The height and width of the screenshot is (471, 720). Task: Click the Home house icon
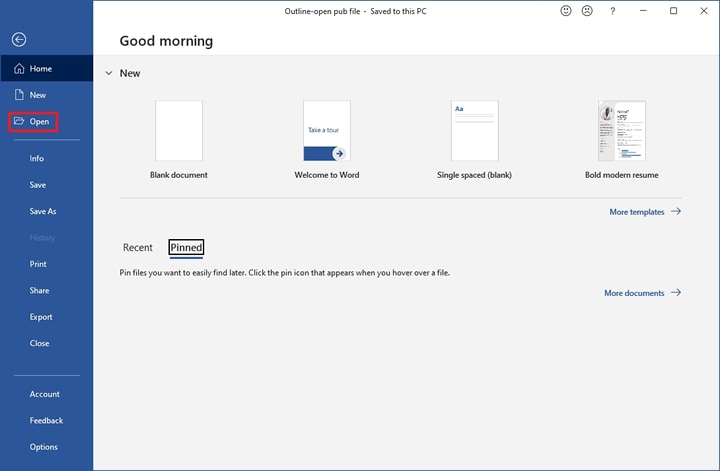click(18, 69)
